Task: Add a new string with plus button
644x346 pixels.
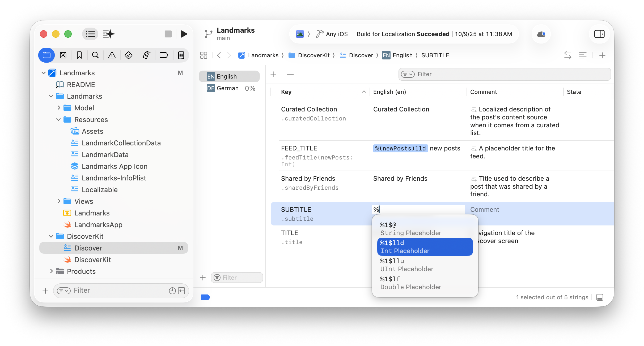Action: (x=273, y=74)
